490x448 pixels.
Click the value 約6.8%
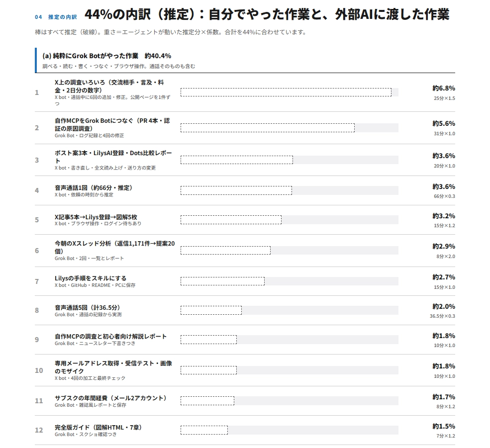444,88
